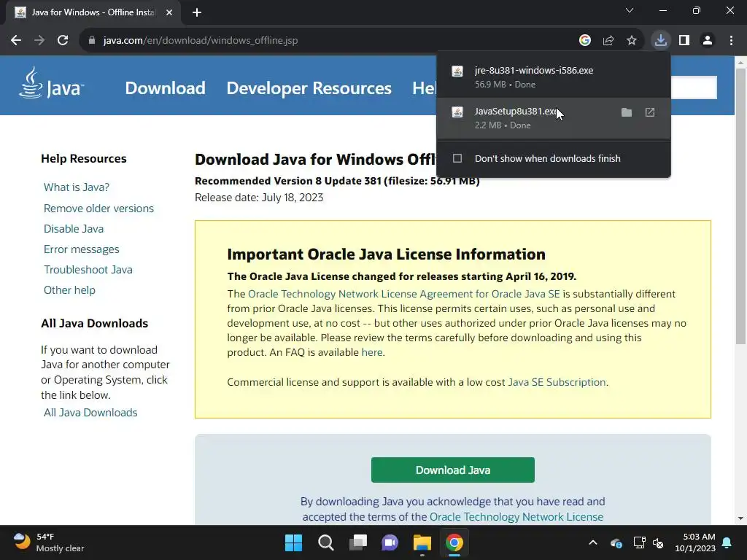Screen dimensions: 747x560
Task: Toggle the Chrome downloads tray icon
Action: pos(661,41)
